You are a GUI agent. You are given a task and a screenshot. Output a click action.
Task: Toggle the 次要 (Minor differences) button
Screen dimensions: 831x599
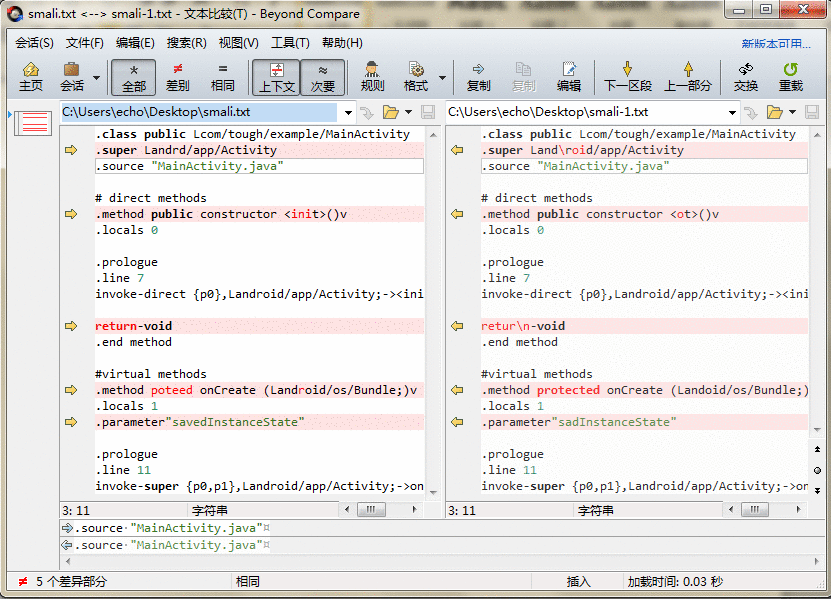(x=322, y=77)
